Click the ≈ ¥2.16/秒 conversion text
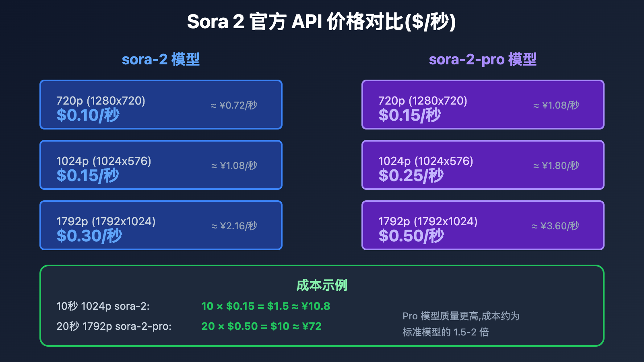The width and height of the screenshot is (644, 362). (234, 226)
